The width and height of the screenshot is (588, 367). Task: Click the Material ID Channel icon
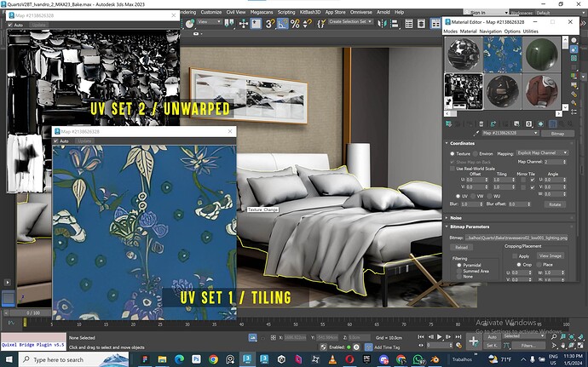tap(528, 123)
